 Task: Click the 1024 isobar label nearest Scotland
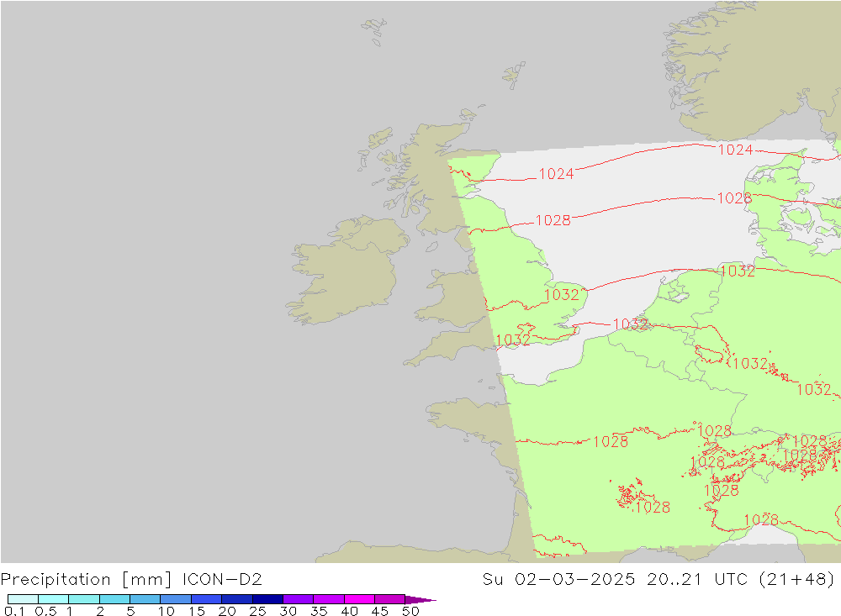point(556,174)
